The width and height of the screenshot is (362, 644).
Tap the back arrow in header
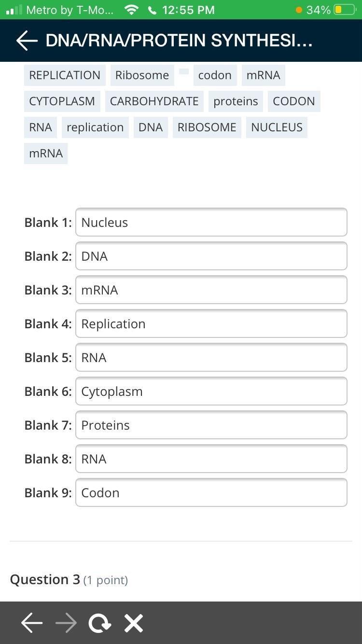pos(27,42)
